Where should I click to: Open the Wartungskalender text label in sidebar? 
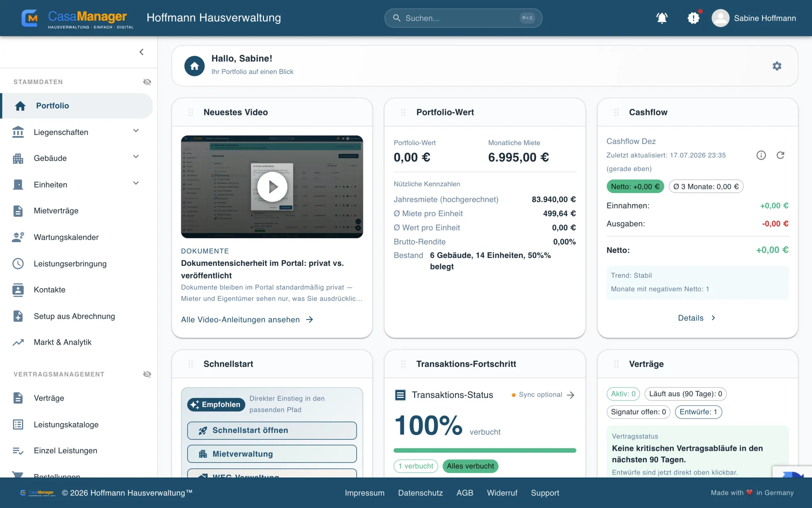click(66, 237)
